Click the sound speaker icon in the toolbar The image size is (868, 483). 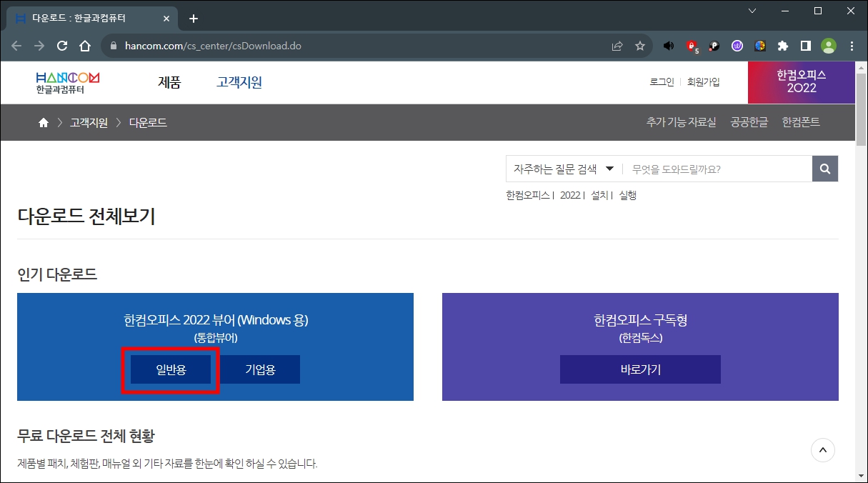(x=668, y=45)
